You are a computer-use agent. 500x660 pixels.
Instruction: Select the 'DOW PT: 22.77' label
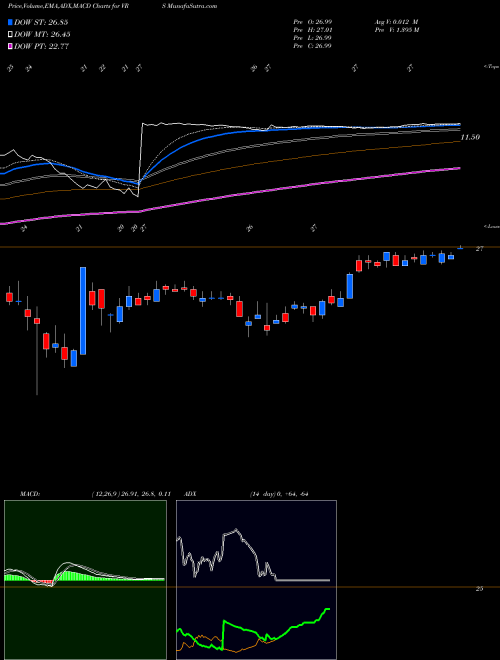click(x=42, y=46)
